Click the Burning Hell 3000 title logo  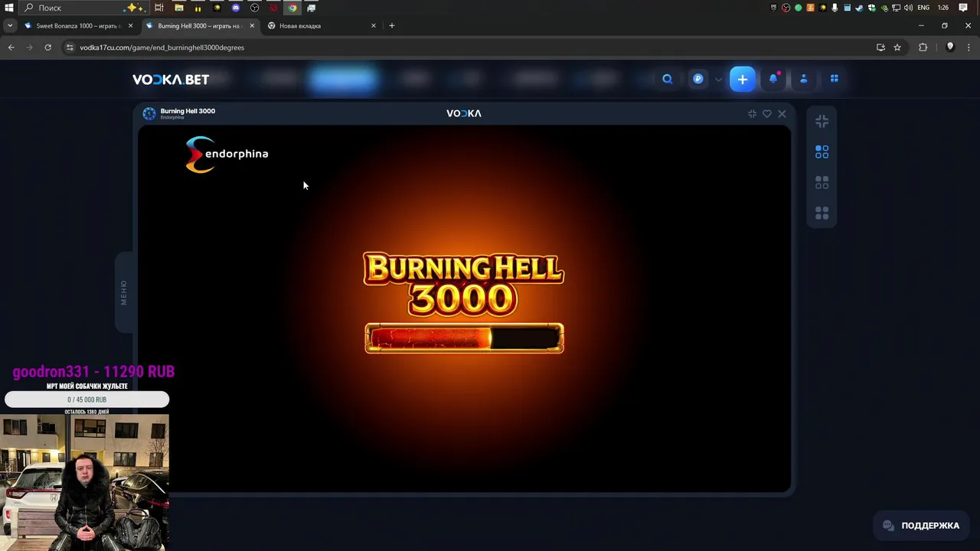tap(463, 284)
